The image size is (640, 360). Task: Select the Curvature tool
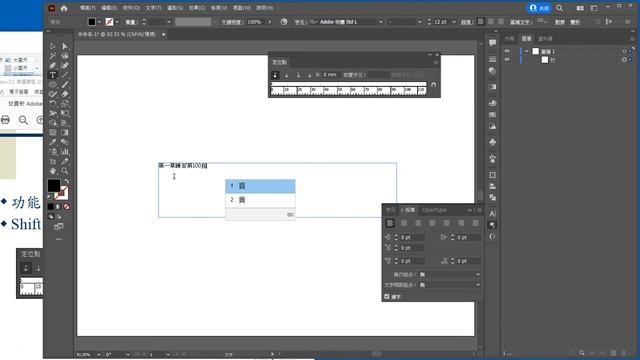click(65, 65)
